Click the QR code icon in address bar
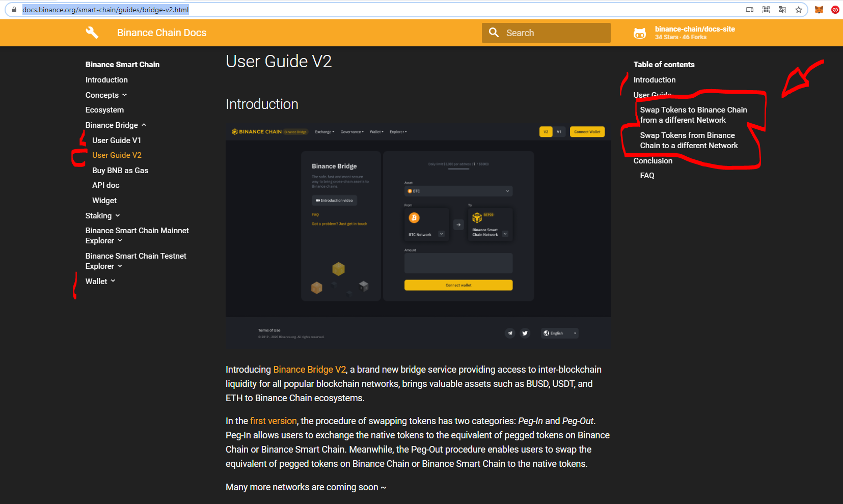The width and height of the screenshot is (843, 504). [x=766, y=10]
